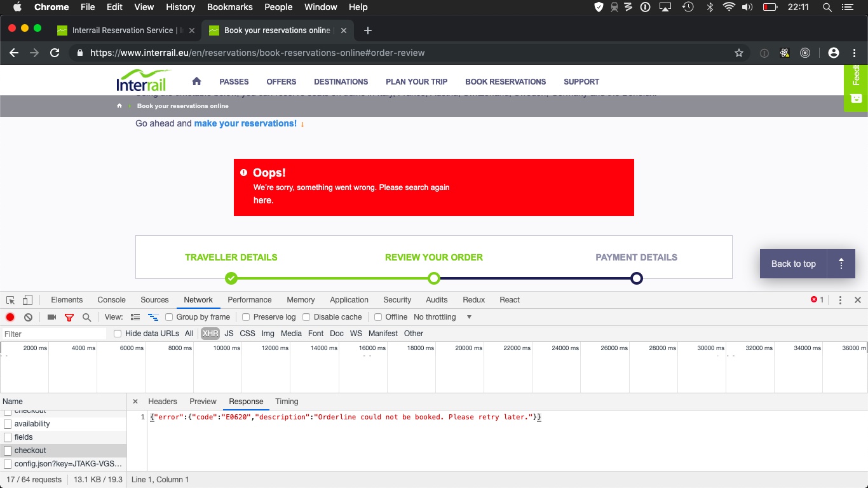Click the Review Your Order step marker

434,278
